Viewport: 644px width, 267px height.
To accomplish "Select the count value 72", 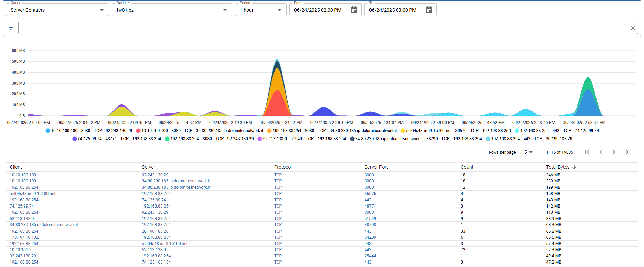I will pyautogui.click(x=463, y=250).
